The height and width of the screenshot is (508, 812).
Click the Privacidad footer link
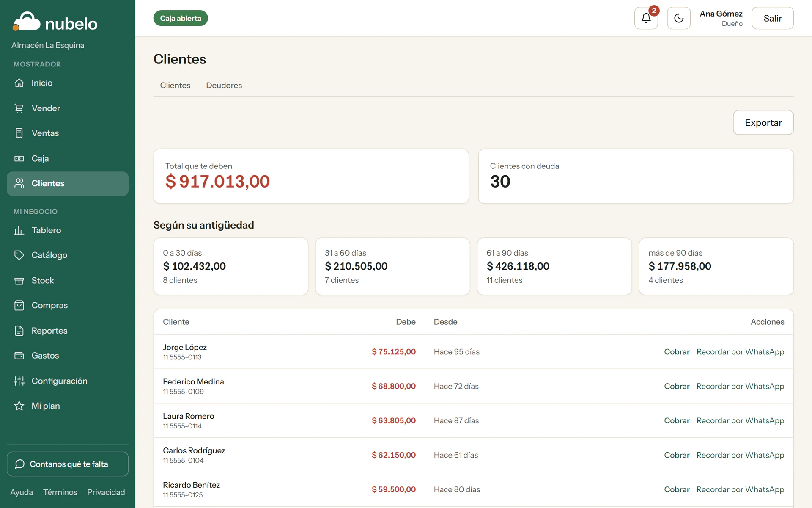[x=106, y=492]
